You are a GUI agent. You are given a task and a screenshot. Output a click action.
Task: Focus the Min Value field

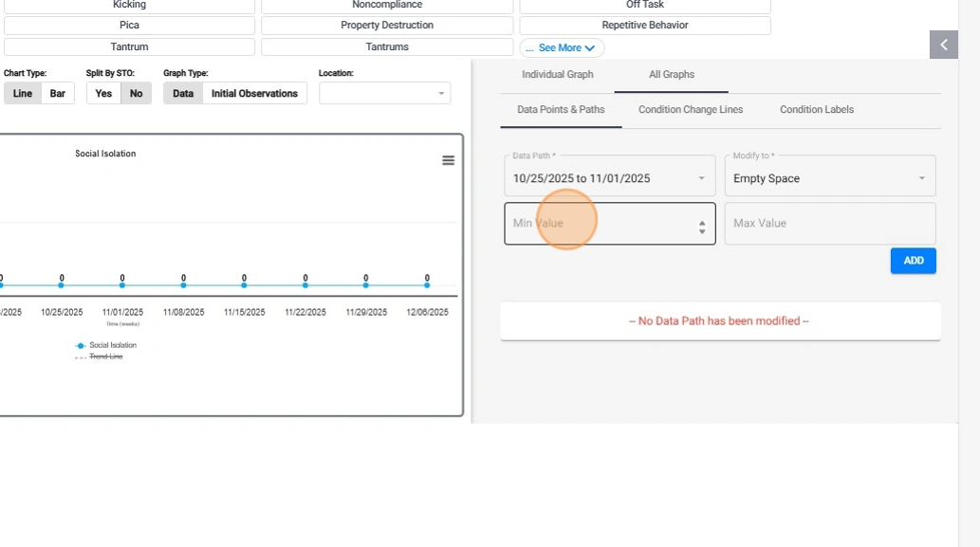point(610,223)
